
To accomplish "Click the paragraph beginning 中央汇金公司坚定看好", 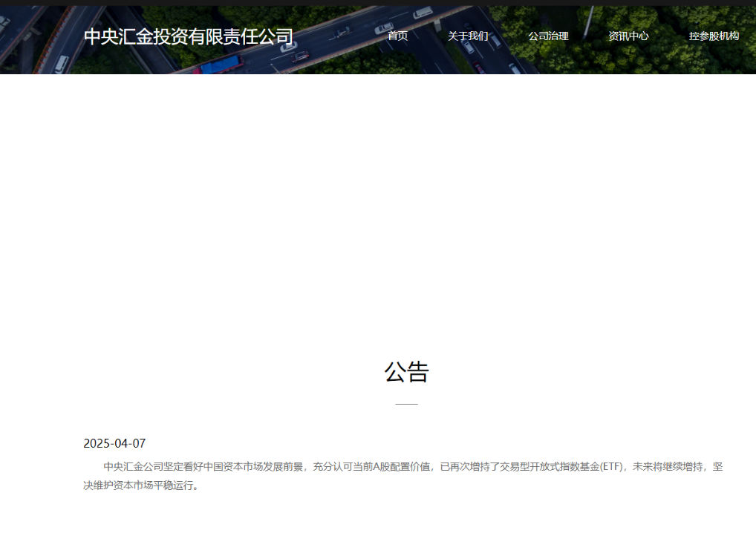I will [403, 476].
